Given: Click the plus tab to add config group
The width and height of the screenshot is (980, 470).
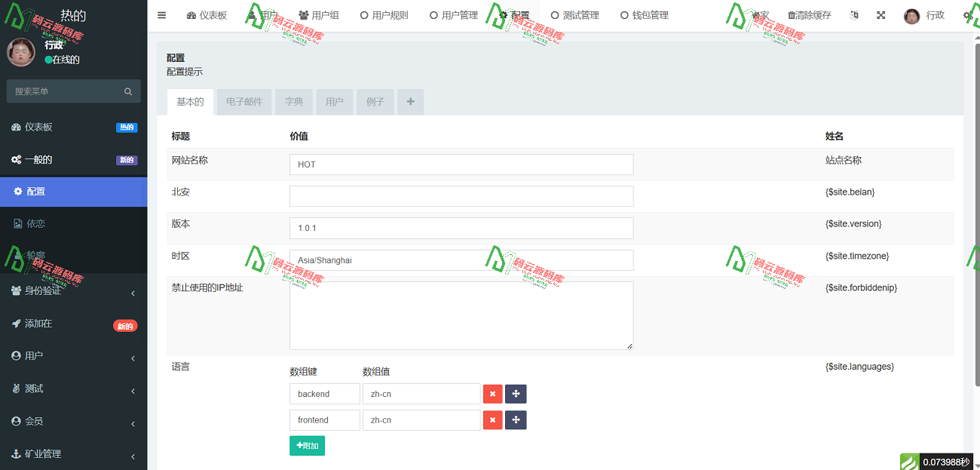Looking at the screenshot, I should [410, 102].
